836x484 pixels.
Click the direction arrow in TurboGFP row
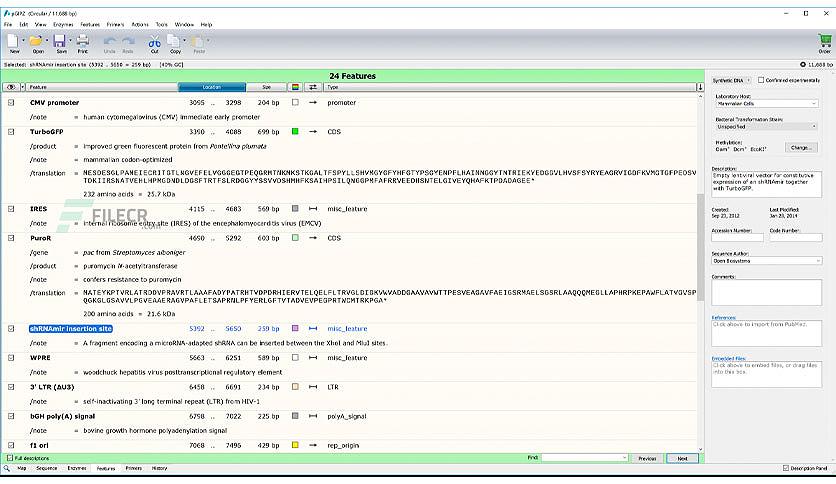click(313, 132)
